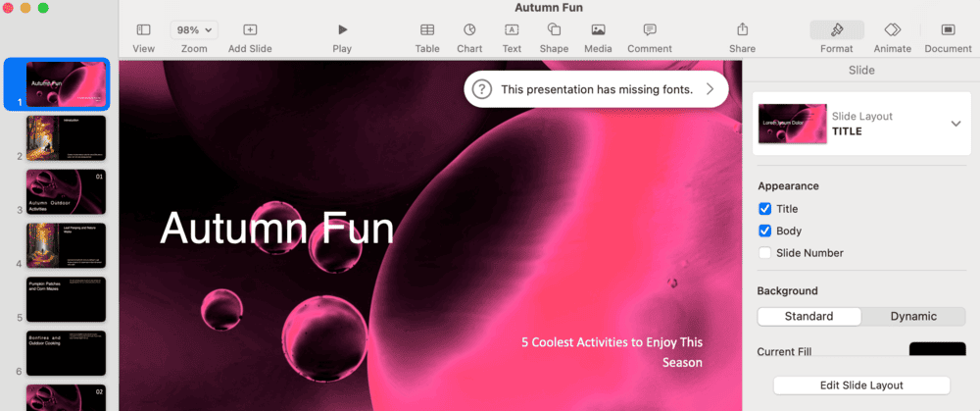The height and width of the screenshot is (411, 980).
Task: Click the Play slideshow icon
Action: coord(342,30)
